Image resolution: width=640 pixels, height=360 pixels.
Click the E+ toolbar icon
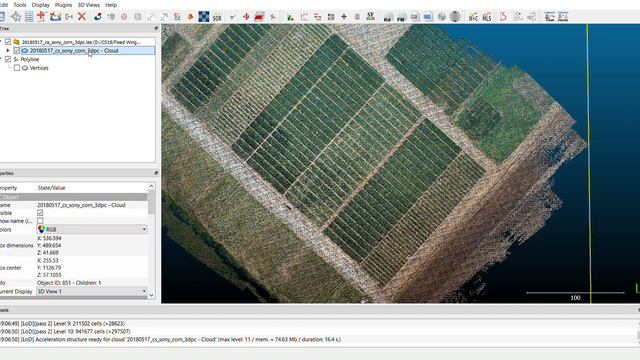pyautogui.click(x=69, y=17)
